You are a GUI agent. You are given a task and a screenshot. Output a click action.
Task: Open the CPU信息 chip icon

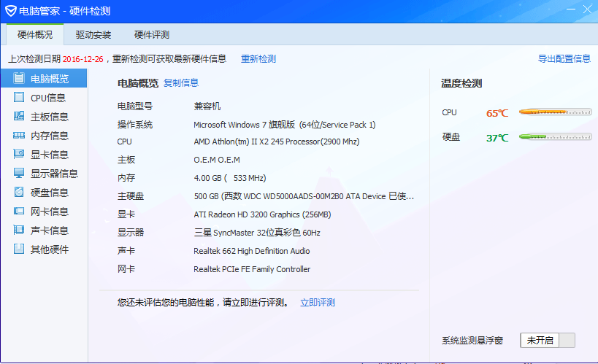(x=19, y=97)
